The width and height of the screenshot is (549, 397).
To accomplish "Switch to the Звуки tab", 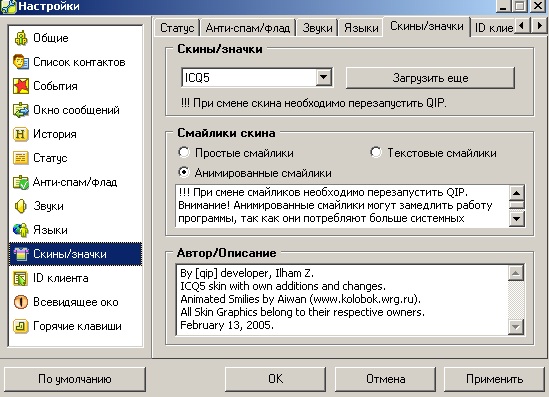I will [317, 28].
